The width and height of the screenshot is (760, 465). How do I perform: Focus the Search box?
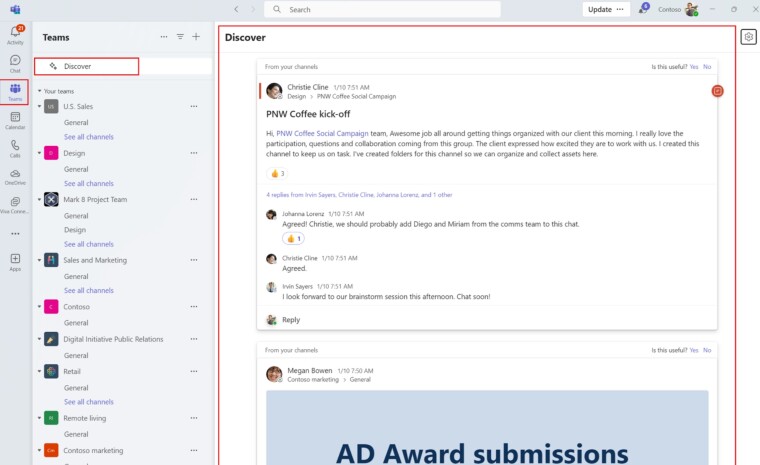click(x=382, y=9)
